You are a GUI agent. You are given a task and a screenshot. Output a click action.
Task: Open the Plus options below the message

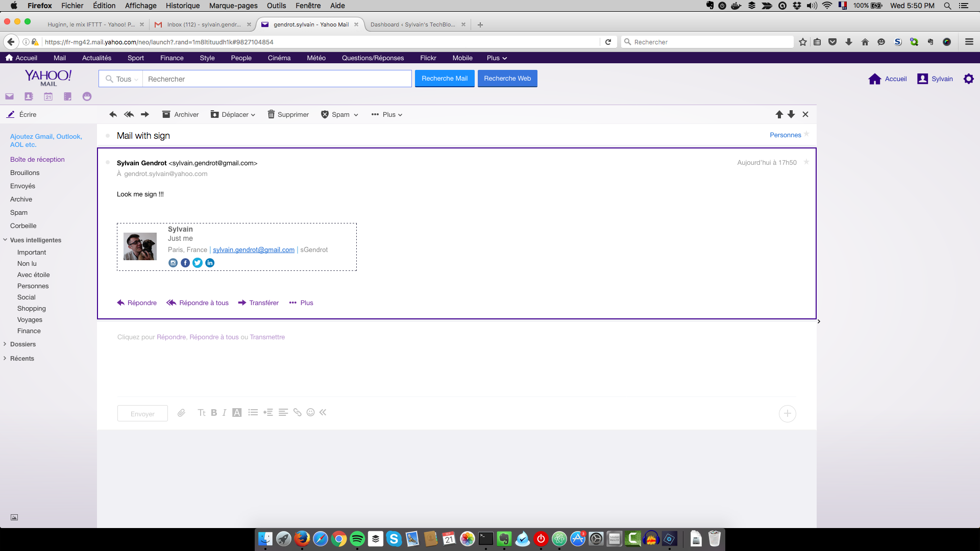tap(301, 303)
